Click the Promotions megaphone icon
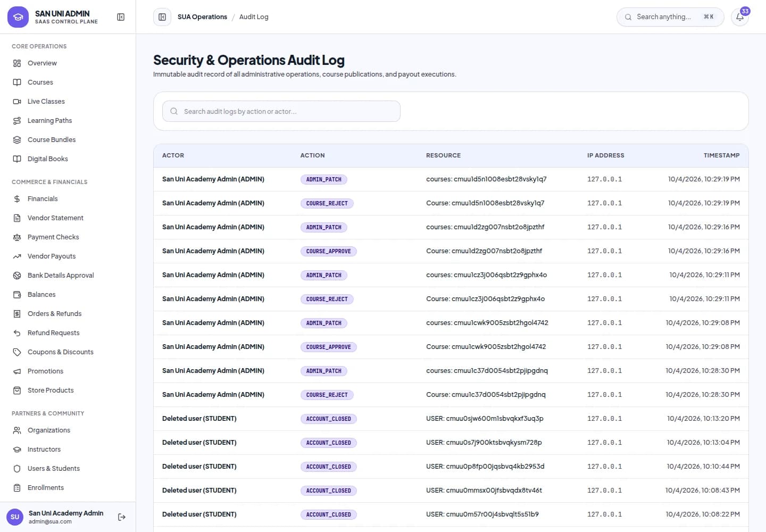 (17, 371)
